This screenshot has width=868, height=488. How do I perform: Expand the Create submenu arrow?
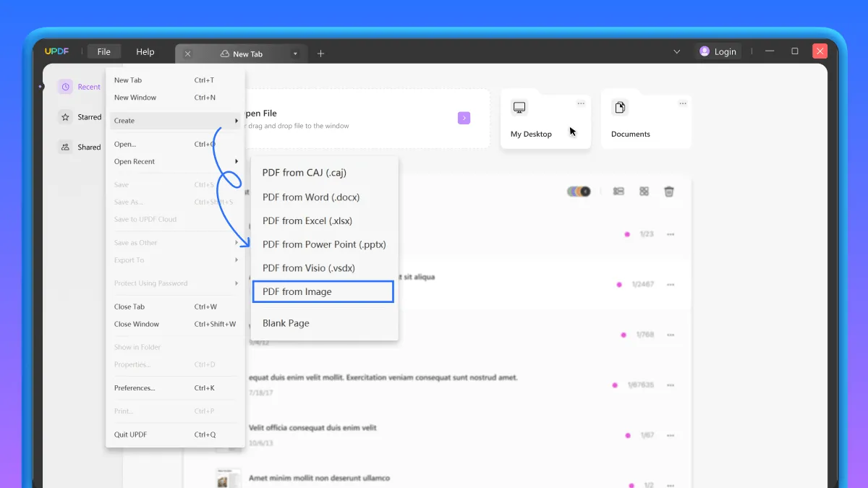(237, 121)
